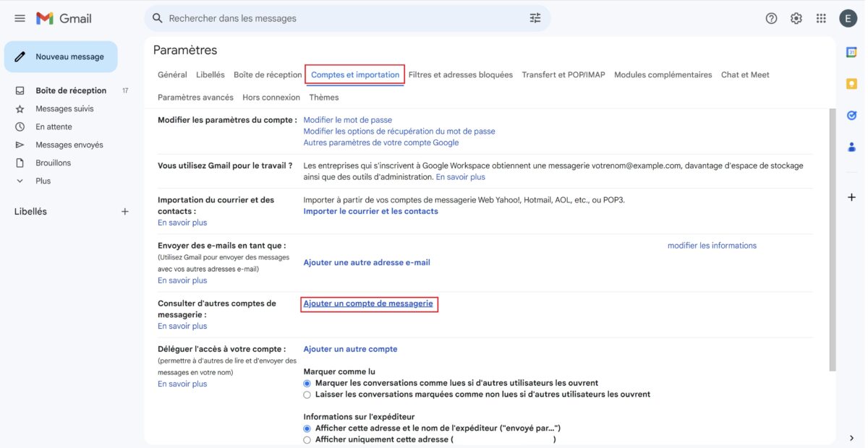The height and width of the screenshot is (448, 868).
Task: Open Google Tasks from the side panel
Action: tap(851, 114)
